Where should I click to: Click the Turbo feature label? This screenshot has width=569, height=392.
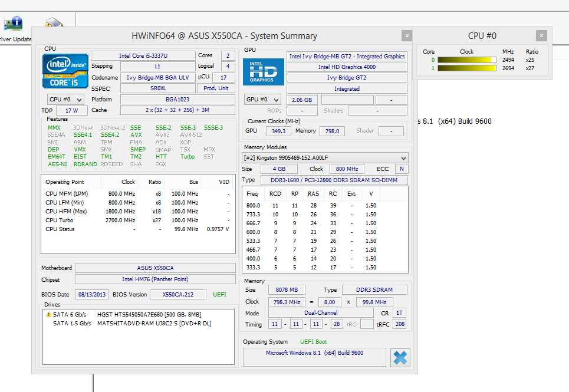(188, 157)
